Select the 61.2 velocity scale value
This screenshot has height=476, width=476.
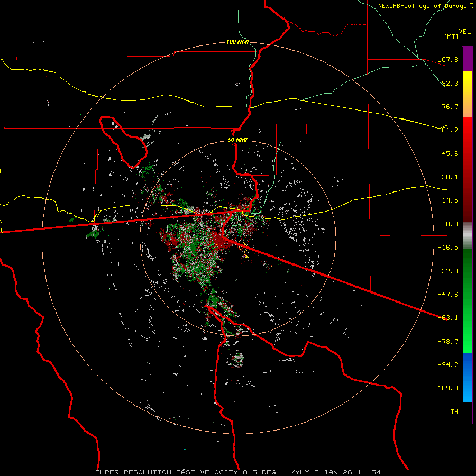[450, 130]
